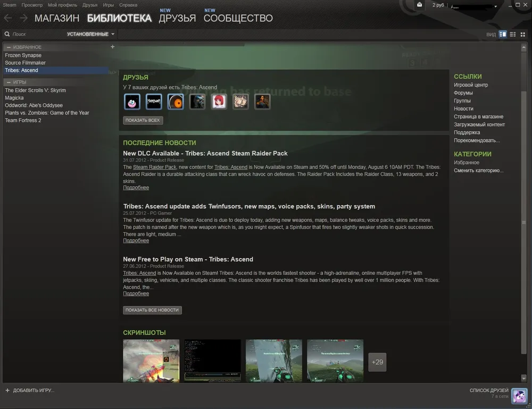Click the forward navigation arrow
This screenshot has width=532, height=409.
(x=23, y=18)
